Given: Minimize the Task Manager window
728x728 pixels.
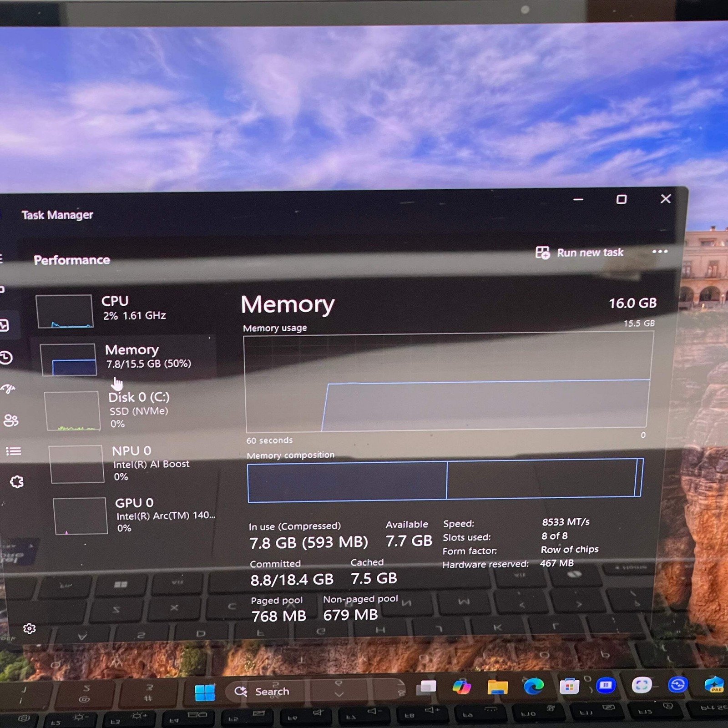Looking at the screenshot, I should coord(578,199).
